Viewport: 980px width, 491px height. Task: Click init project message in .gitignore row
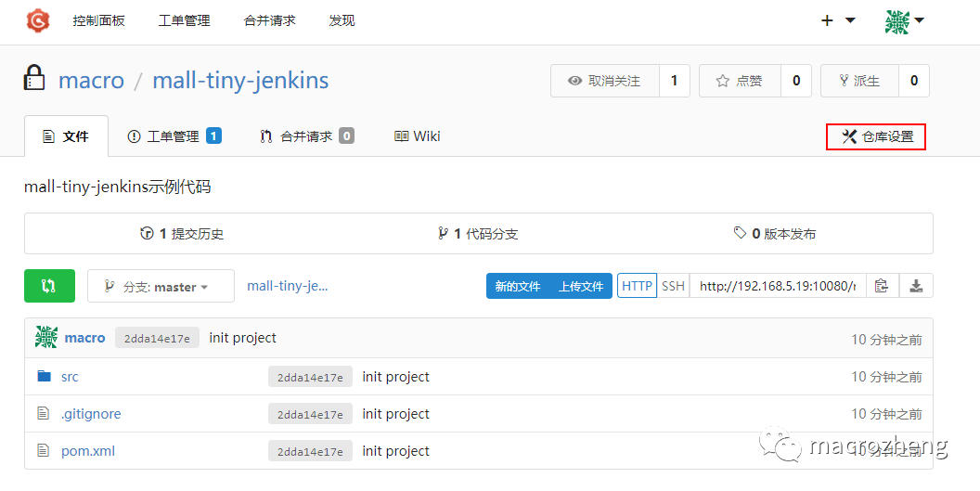point(395,413)
